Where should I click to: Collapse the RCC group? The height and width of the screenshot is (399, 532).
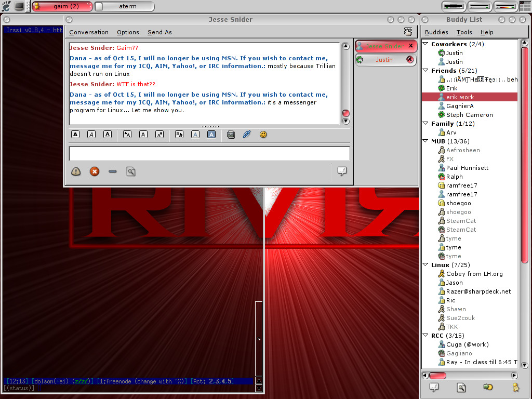tap(425, 335)
